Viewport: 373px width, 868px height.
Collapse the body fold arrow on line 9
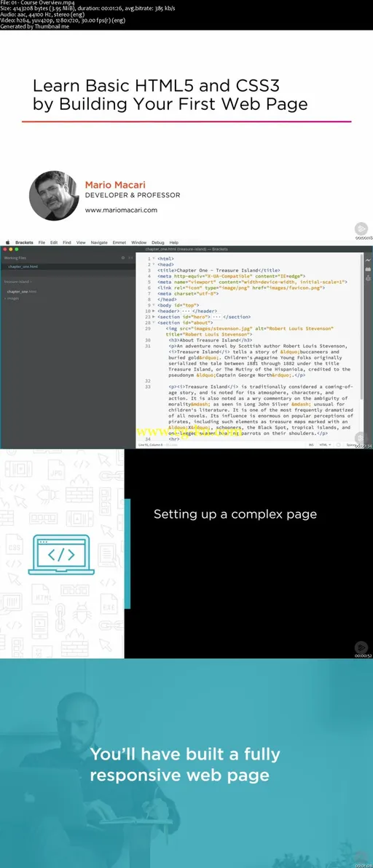(153, 305)
